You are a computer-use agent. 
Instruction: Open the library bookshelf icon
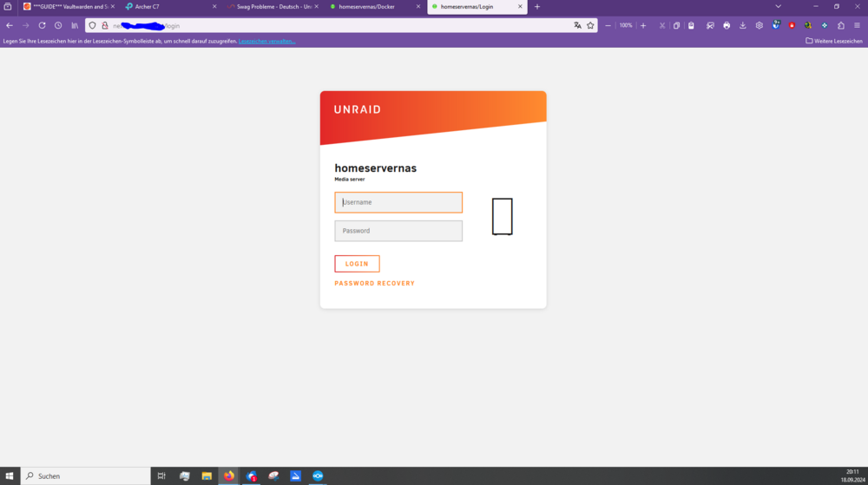[75, 25]
